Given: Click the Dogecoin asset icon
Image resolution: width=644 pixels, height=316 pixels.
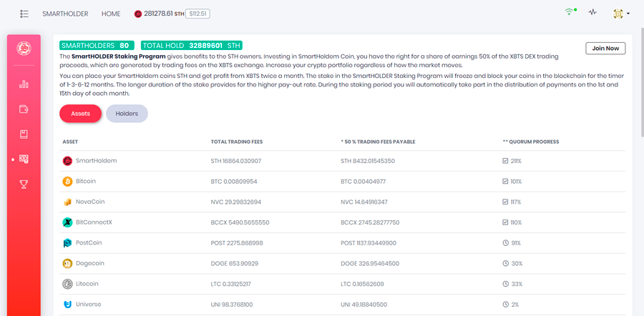Looking at the screenshot, I should (x=67, y=264).
